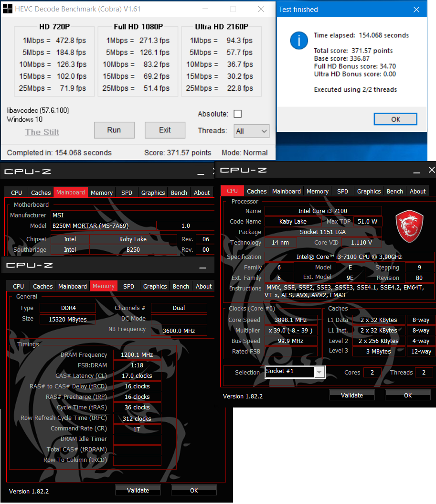Click Validate in CPU-Z Memory window
Screen dimensions: 436x504
[138, 491]
